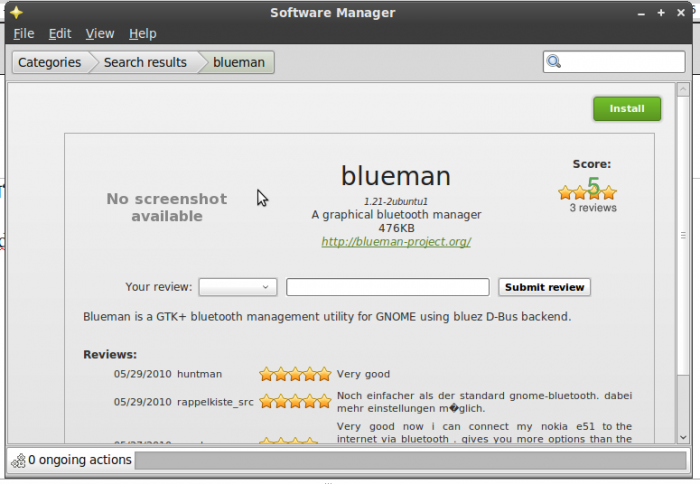Open the blueman-project.org link
700x484 pixels.
(x=396, y=242)
